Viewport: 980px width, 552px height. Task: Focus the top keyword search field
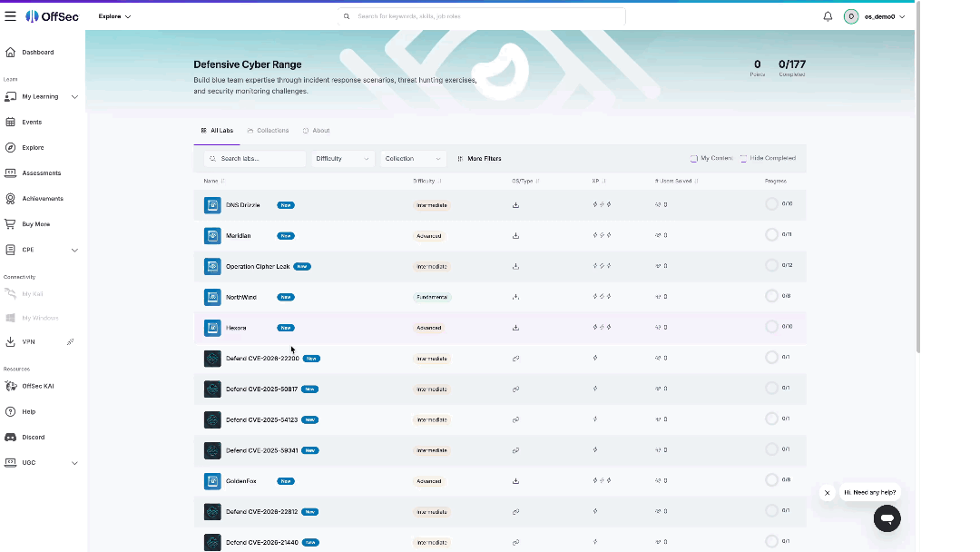(x=481, y=16)
